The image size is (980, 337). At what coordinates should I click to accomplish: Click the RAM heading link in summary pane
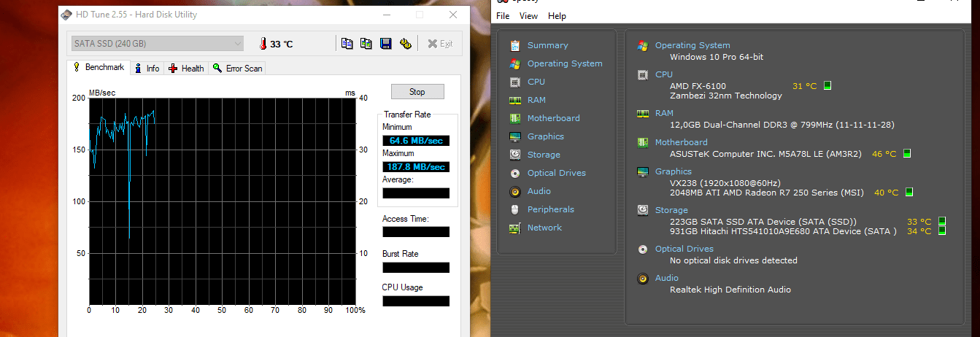click(664, 113)
